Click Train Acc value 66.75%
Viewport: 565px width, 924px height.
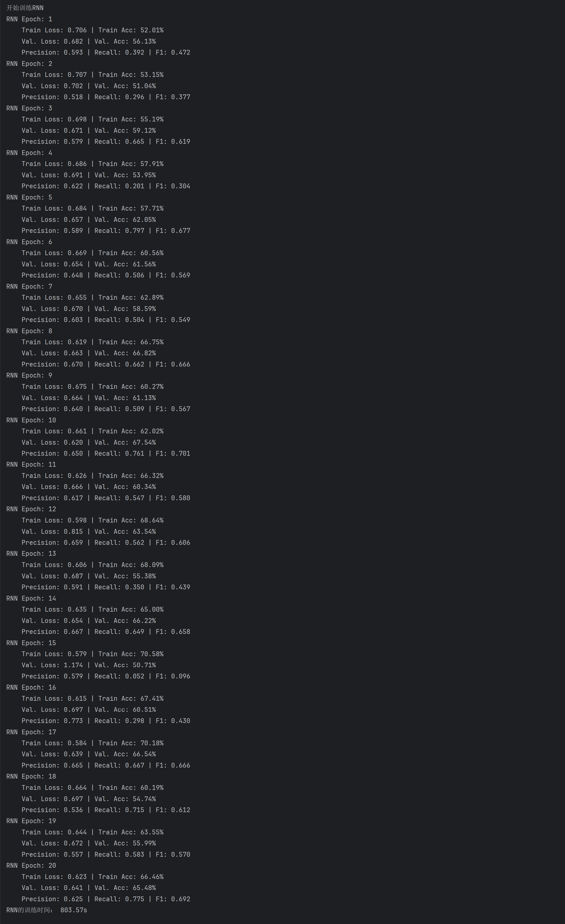click(152, 342)
